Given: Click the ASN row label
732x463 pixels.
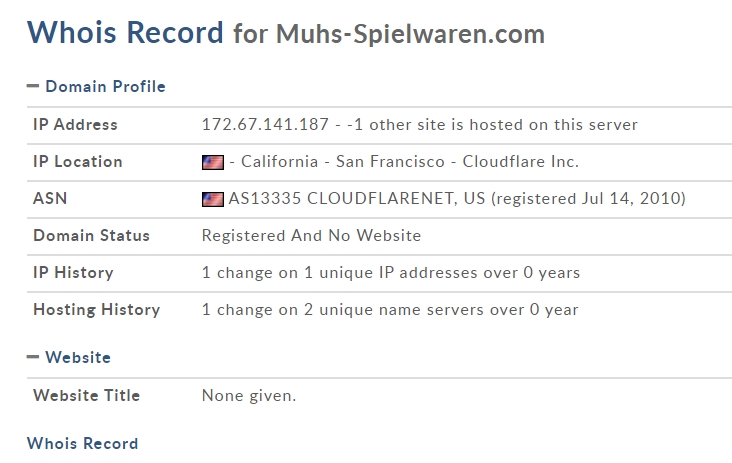Looking at the screenshot, I should (x=50, y=198).
